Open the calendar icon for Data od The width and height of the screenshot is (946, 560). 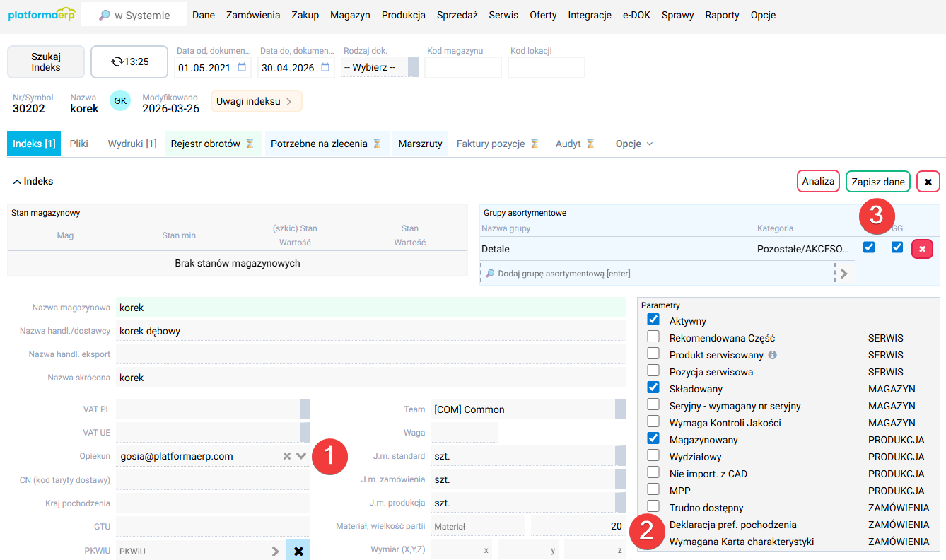pos(243,68)
